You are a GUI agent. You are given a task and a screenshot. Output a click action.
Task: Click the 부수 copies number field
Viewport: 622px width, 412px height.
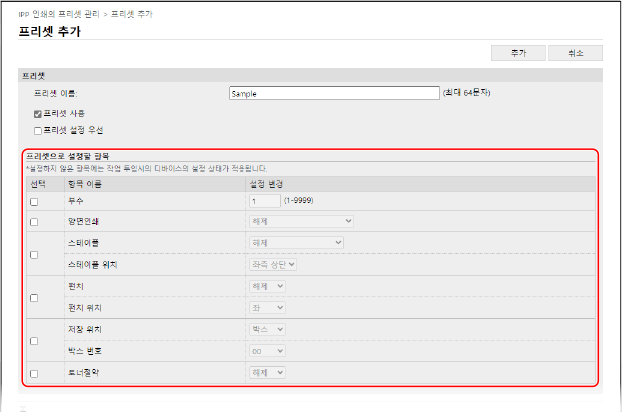coord(264,201)
